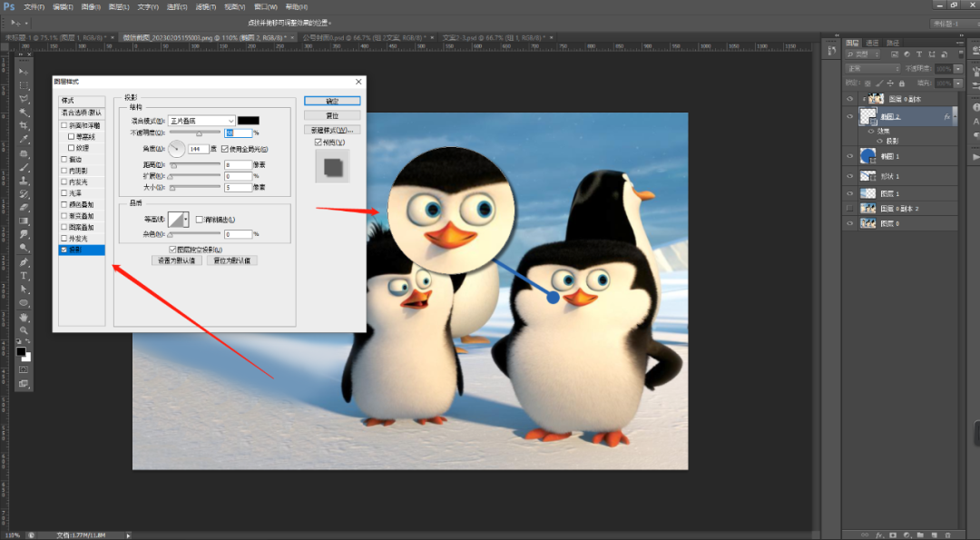Hide the 椭圆 1 layer
The image size is (980, 540).
click(849, 156)
